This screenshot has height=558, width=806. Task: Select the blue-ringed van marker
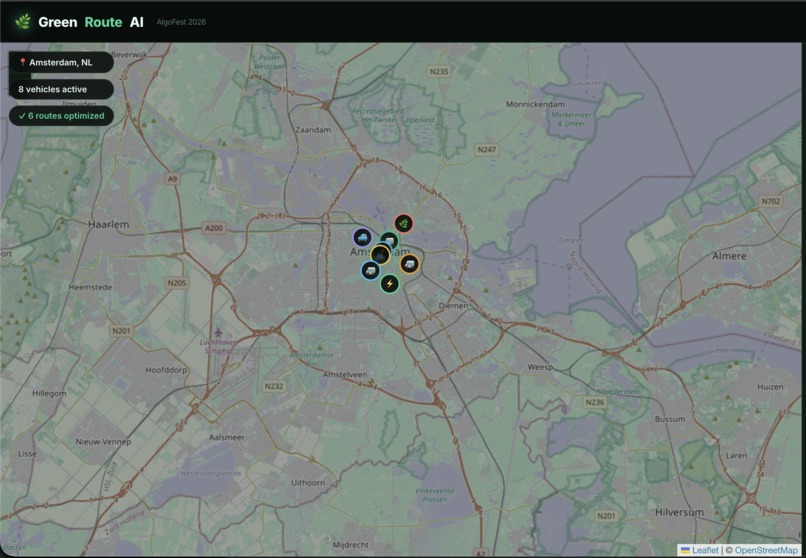click(x=370, y=270)
